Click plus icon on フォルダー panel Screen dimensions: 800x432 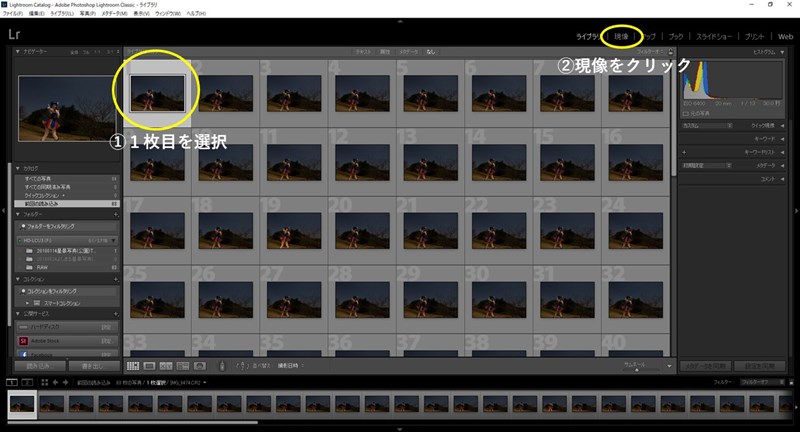click(116, 215)
